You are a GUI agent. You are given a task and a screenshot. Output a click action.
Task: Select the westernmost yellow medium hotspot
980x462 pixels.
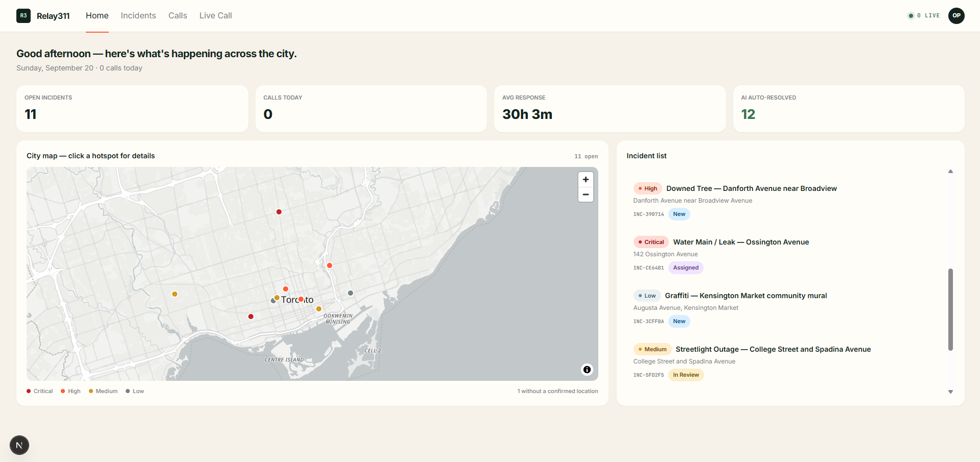[x=175, y=294]
